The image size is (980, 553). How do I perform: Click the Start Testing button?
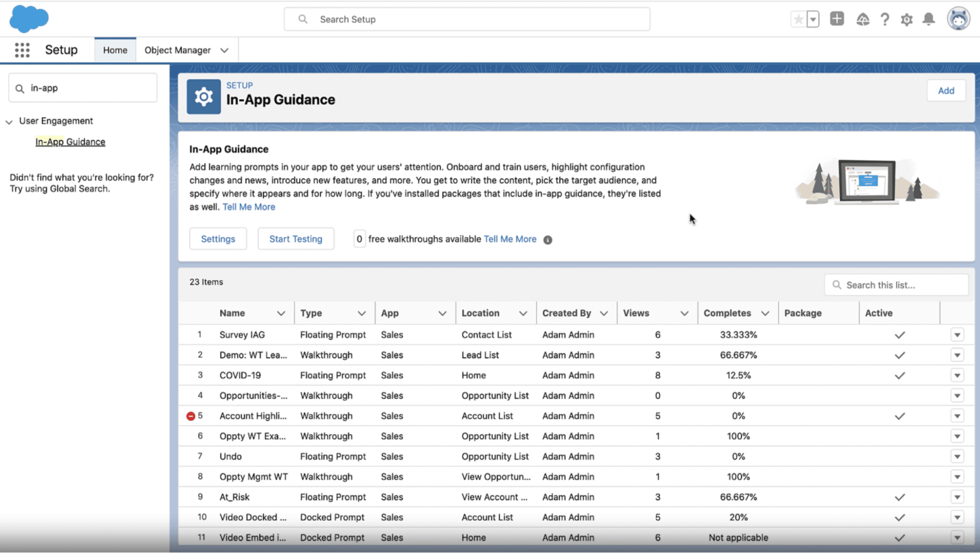pos(296,239)
